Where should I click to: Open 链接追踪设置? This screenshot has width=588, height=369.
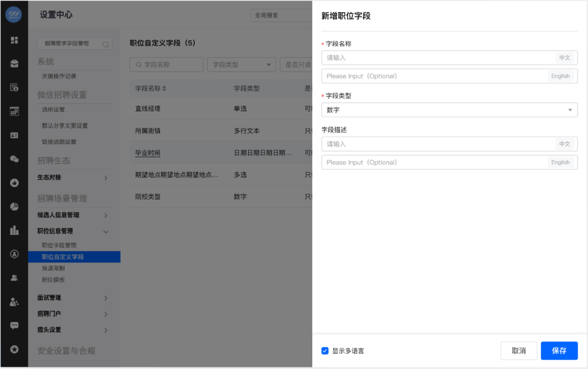point(59,142)
